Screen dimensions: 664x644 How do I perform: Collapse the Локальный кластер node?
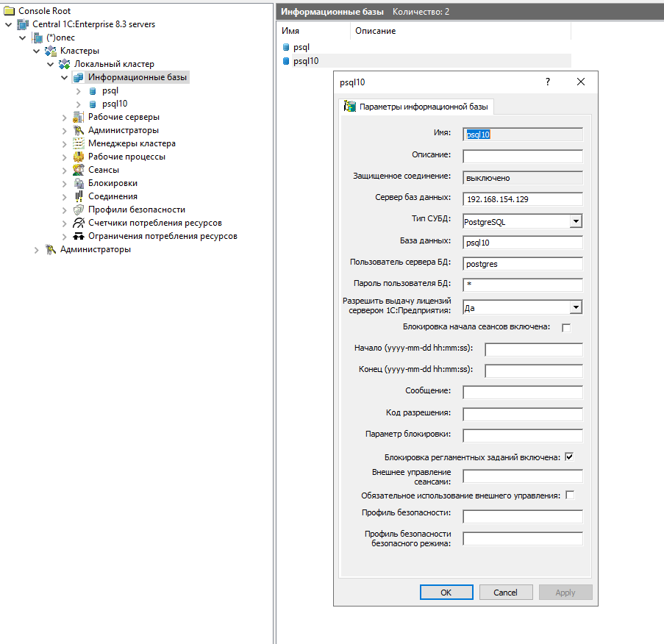tap(51, 65)
